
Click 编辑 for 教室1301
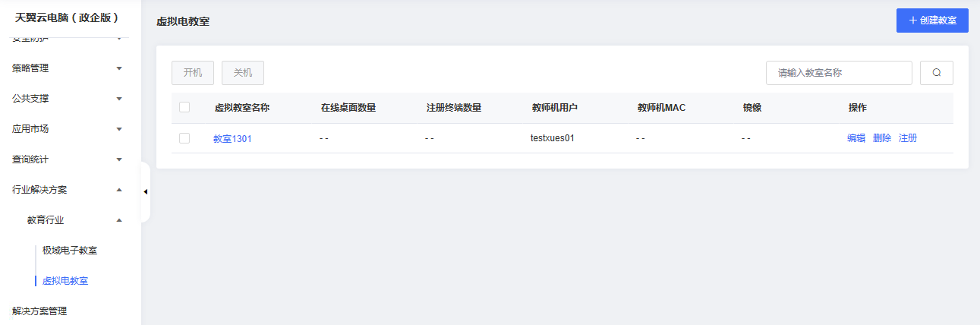tap(856, 138)
